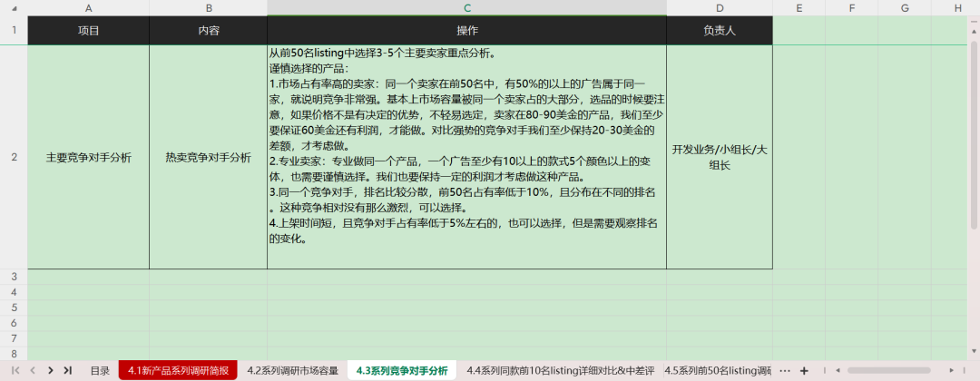Select row 4 header
This screenshot has height=381, width=980.
(x=14, y=292)
